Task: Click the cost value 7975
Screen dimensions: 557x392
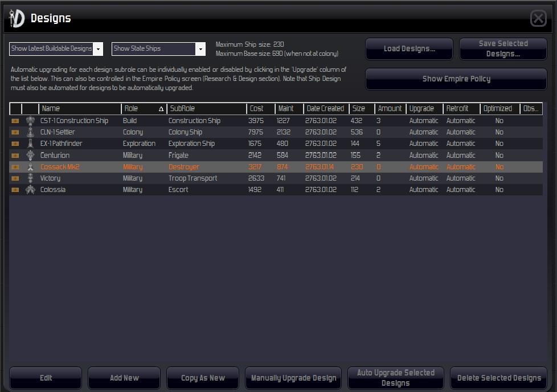Action: click(256, 132)
